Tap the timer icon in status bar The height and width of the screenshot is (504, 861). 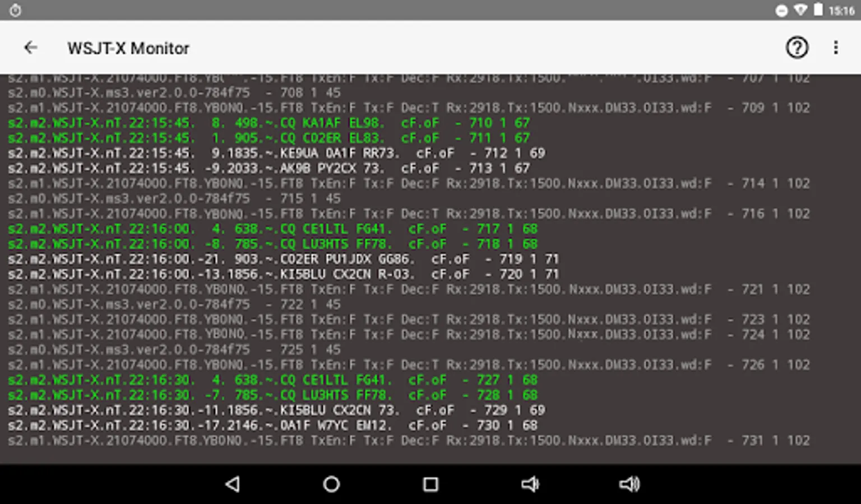[15, 10]
